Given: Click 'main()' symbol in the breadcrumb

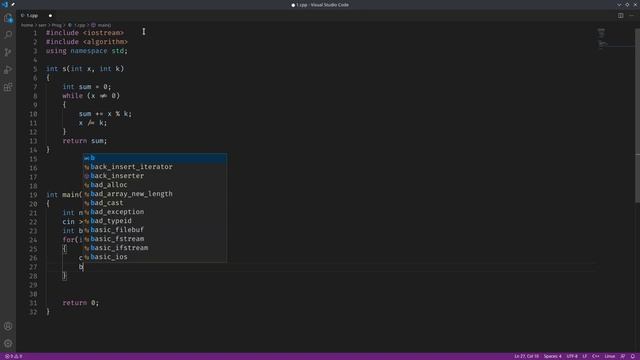Looking at the screenshot, I should click(x=104, y=25).
